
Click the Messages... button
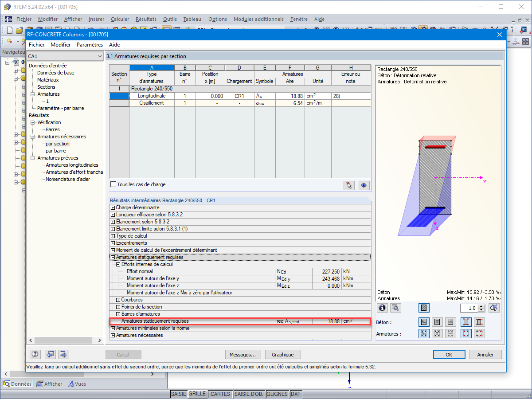243,354
